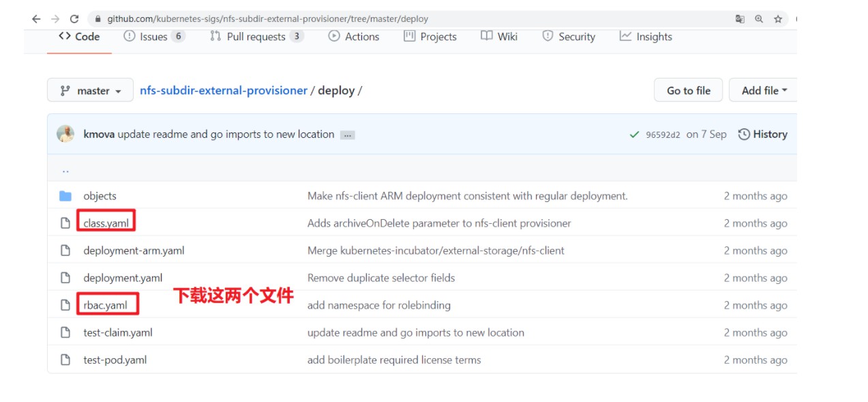The width and height of the screenshot is (868, 402).
Task: Click kmova's avatar image
Action: (x=65, y=134)
